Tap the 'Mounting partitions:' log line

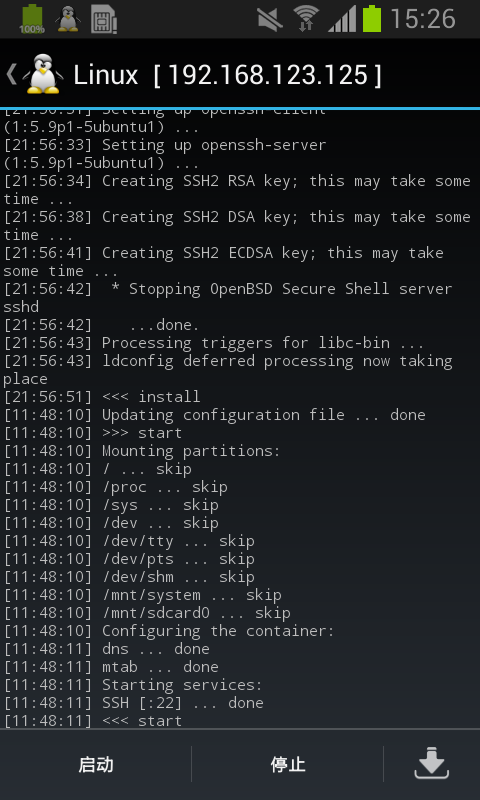tap(142, 451)
